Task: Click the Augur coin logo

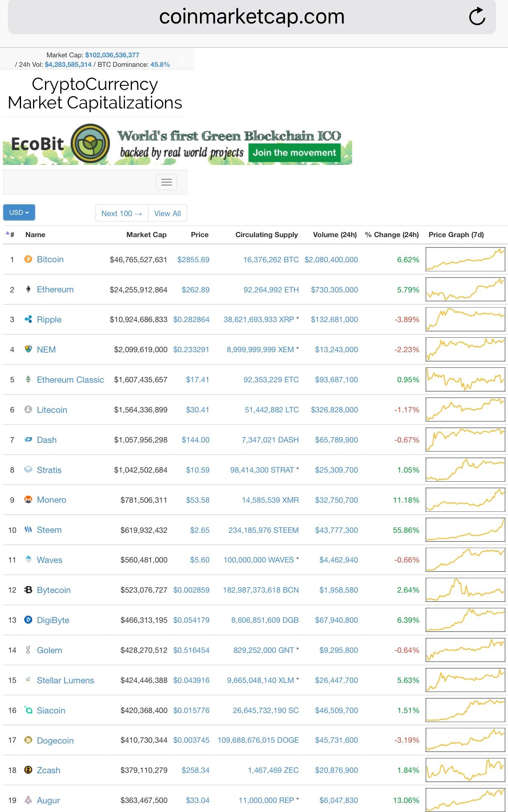Action: pyautogui.click(x=28, y=800)
